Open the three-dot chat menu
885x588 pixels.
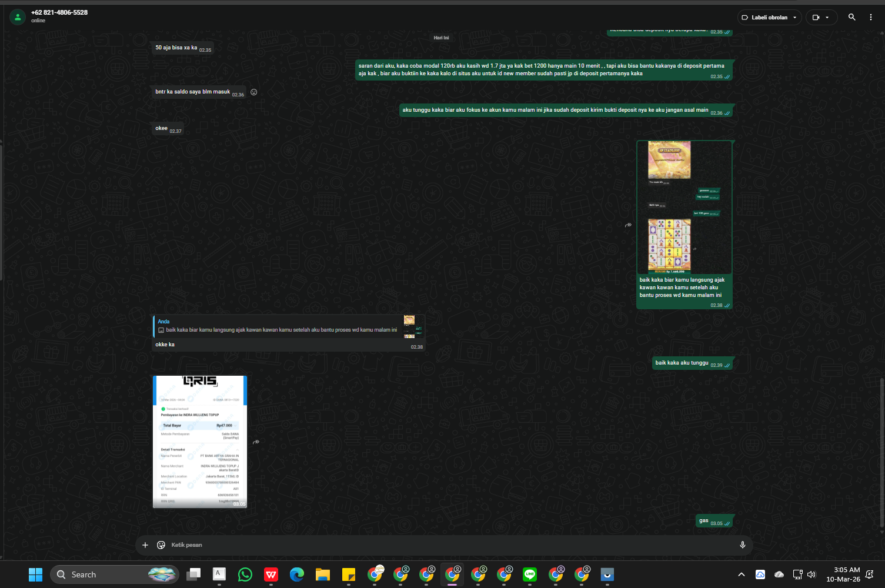click(871, 17)
